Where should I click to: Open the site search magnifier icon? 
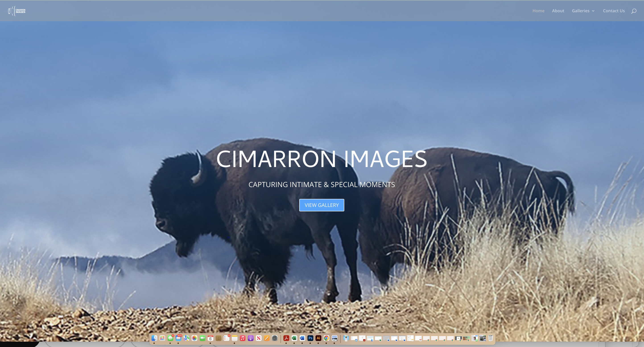tap(634, 11)
